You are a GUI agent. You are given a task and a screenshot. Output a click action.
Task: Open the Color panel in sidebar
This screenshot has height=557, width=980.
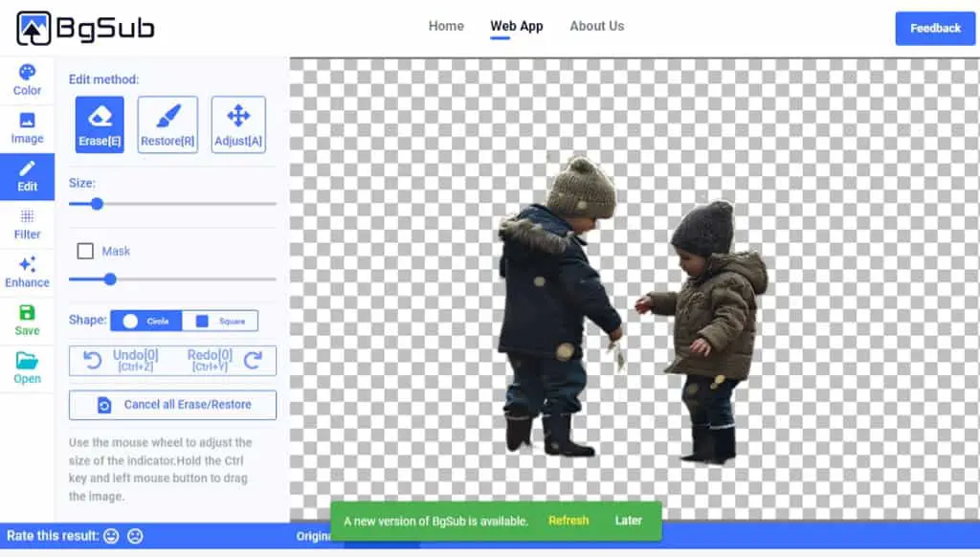(27, 80)
